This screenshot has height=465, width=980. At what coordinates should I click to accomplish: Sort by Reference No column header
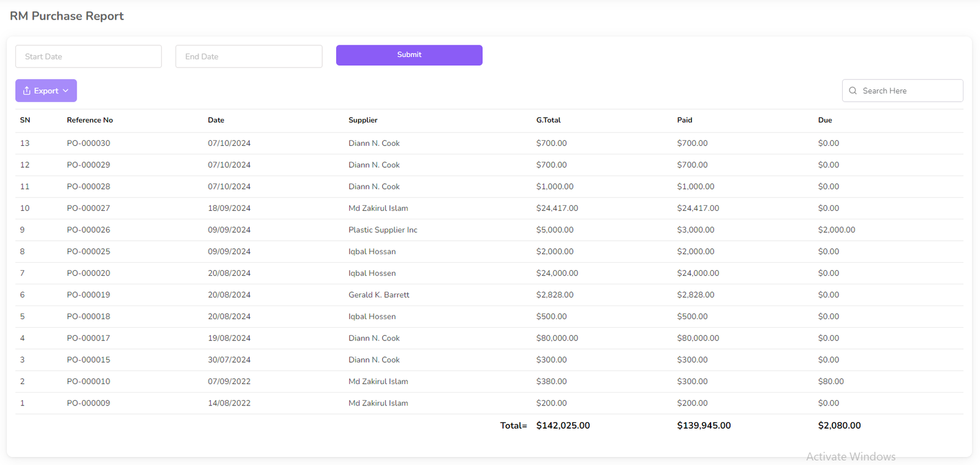[x=89, y=120]
